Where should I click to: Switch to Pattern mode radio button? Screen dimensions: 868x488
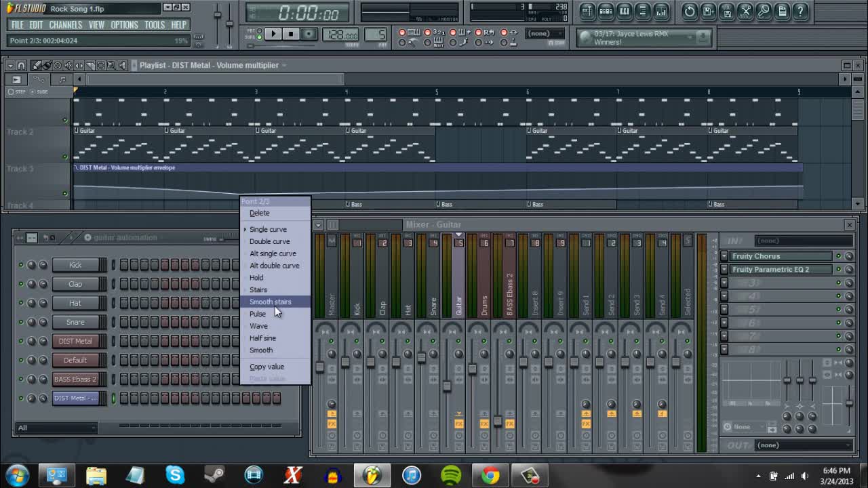[260, 30]
